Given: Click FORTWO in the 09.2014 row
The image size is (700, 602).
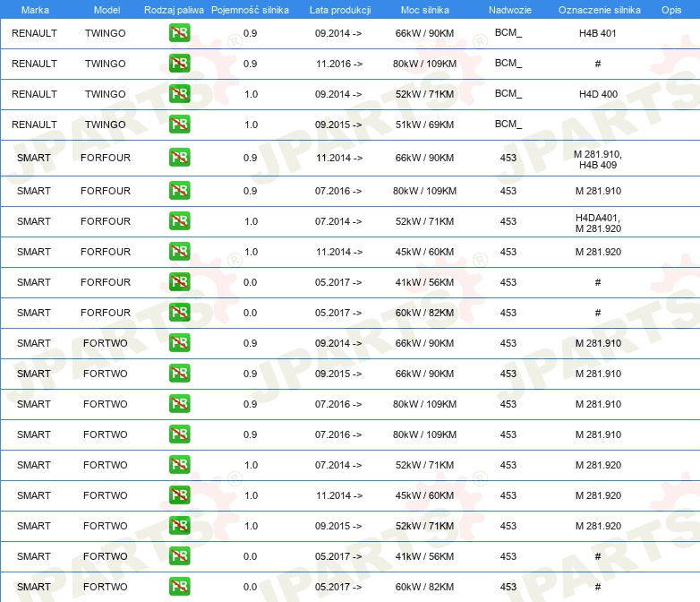Looking at the screenshot, I should coord(106,343).
